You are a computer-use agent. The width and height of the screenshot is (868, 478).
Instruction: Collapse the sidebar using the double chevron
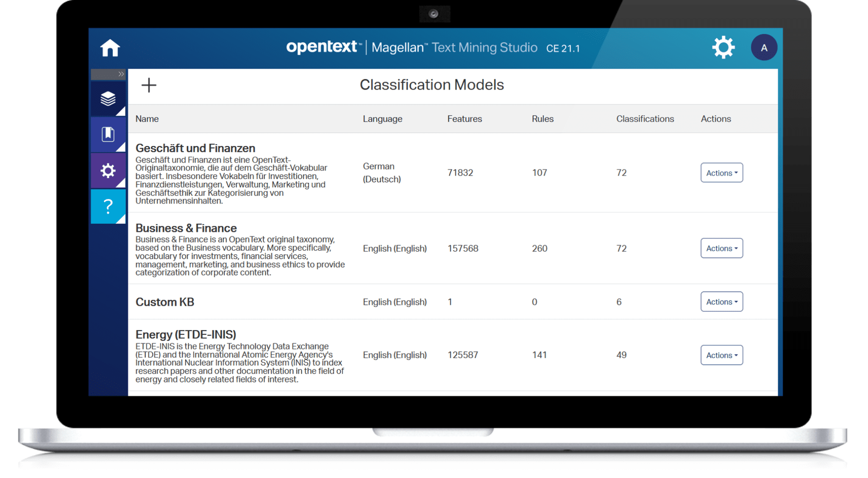[121, 73]
